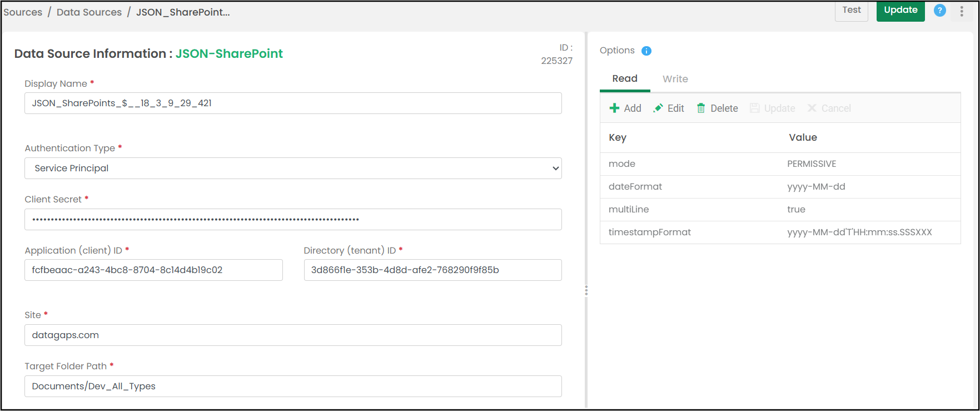Click the panel splitter handle
The image size is (980, 411).
point(586,290)
